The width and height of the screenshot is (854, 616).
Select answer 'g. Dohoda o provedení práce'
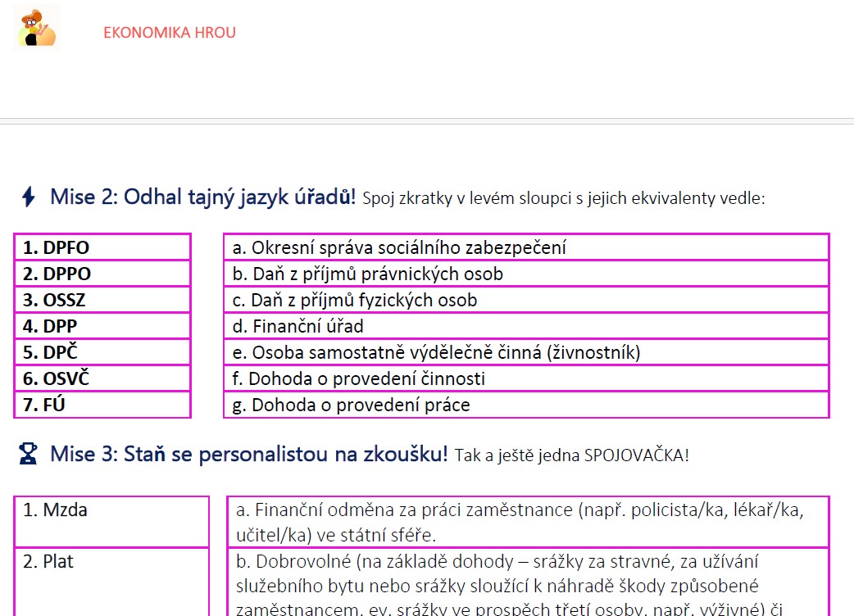tap(526, 405)
